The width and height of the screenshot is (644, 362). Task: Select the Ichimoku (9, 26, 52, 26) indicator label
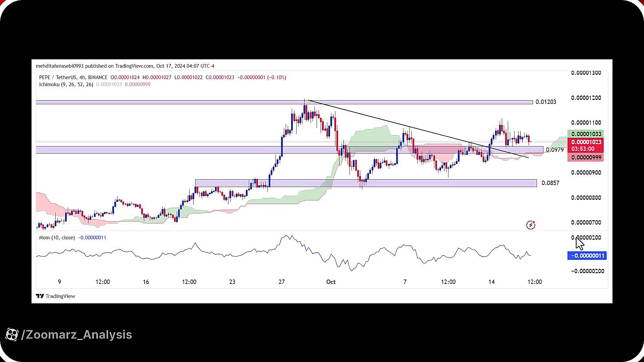(66, 84)
